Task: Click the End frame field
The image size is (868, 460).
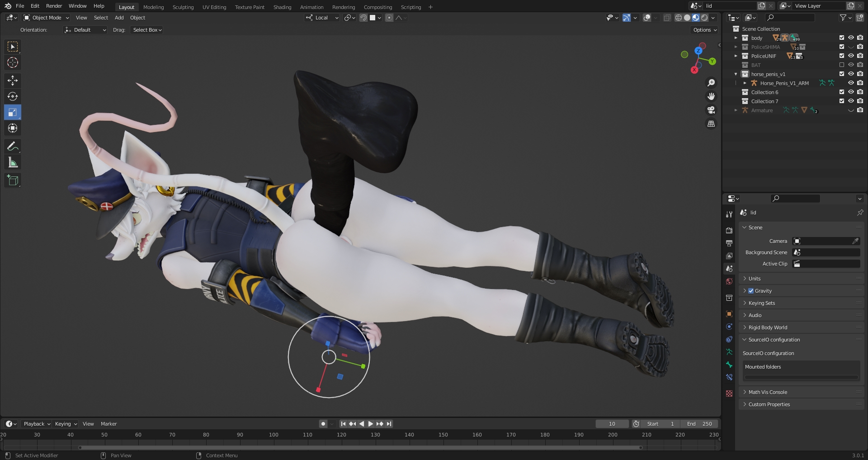Action: (699, 424)
